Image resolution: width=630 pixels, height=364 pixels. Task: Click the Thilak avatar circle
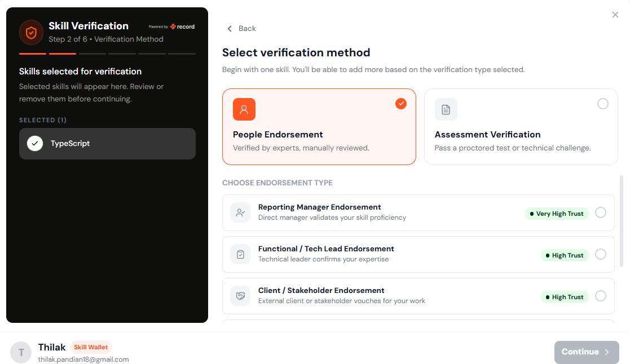21,352
